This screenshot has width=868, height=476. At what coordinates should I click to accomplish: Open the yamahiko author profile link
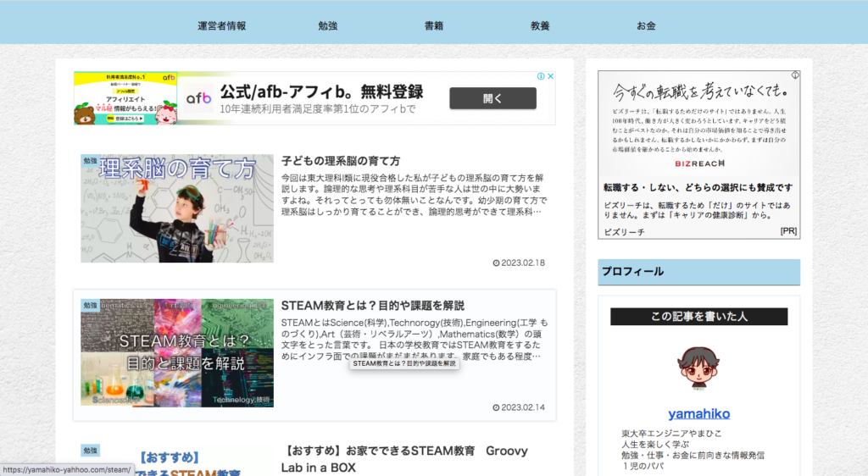coord(698,414)
